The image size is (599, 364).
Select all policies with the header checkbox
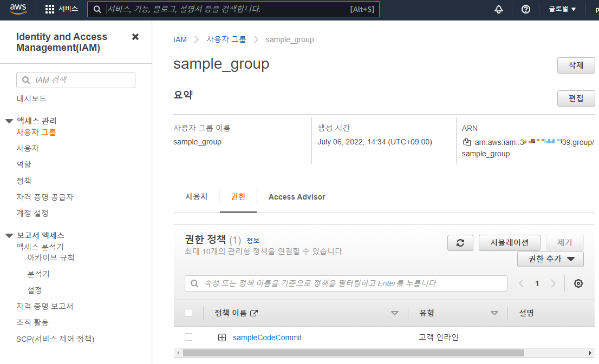(x=188, y=313)
